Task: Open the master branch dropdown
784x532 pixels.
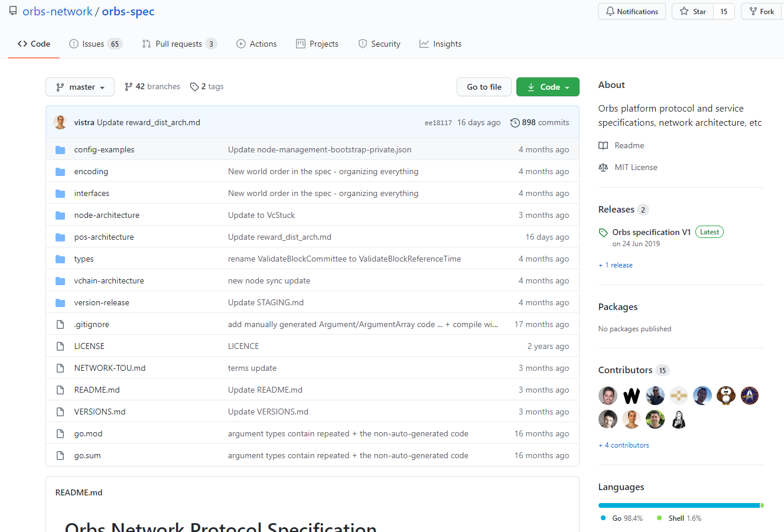Action: click(80, 87)
